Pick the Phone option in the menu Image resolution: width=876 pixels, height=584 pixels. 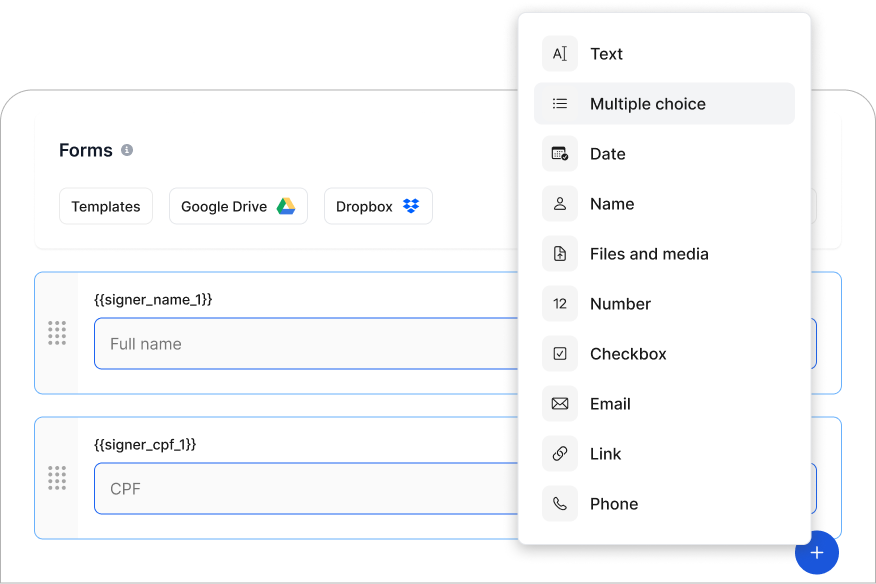point(614,504)
